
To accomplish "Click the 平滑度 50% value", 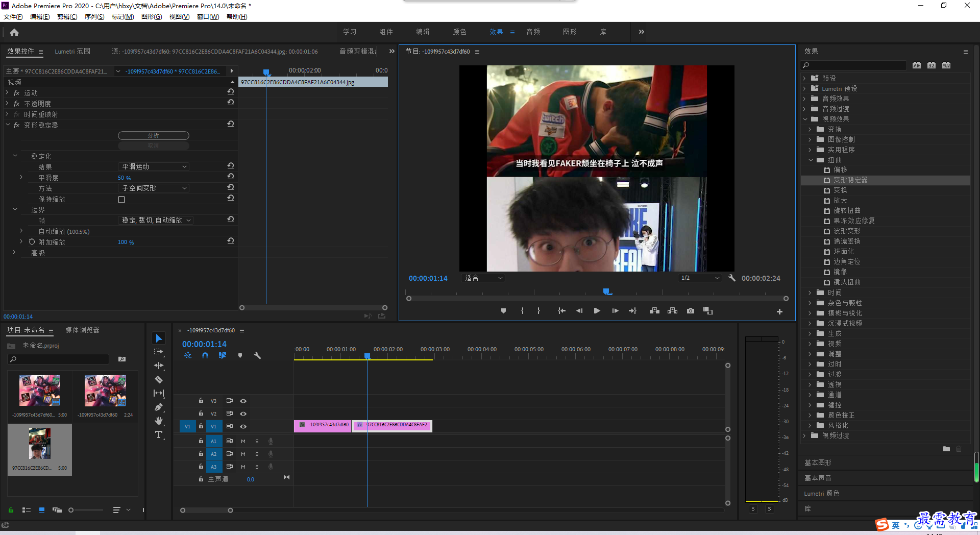I will pos(124,178).
